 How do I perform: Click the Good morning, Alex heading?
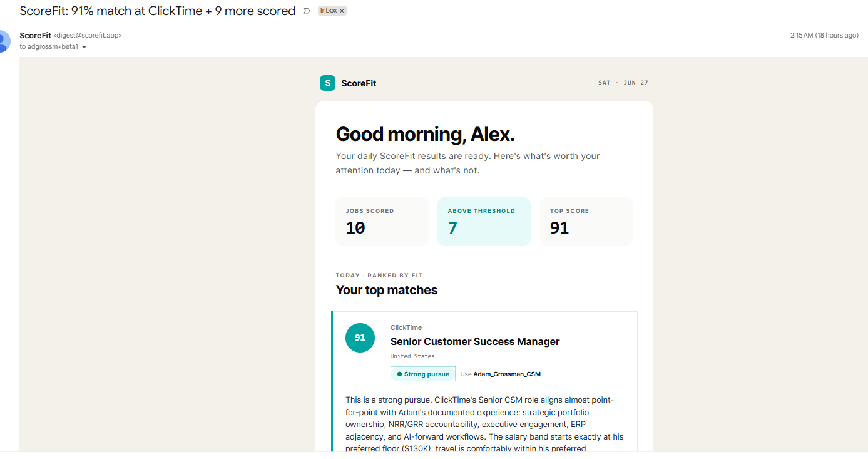tap(426, 134)
